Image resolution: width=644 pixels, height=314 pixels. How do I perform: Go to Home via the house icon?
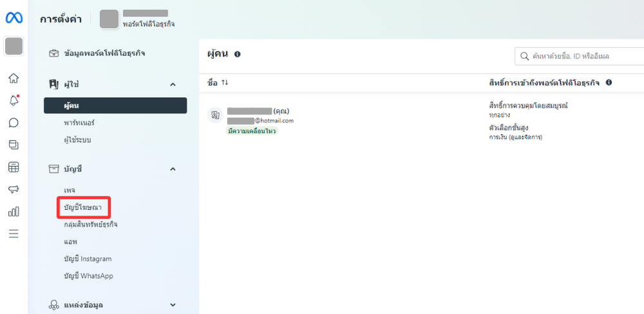point(14,78)
